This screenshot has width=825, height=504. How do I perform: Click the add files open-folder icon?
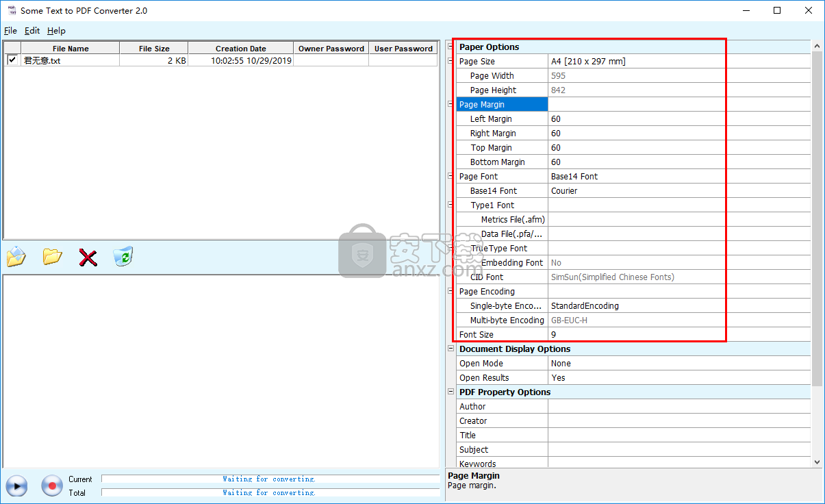tap(16, 257)
